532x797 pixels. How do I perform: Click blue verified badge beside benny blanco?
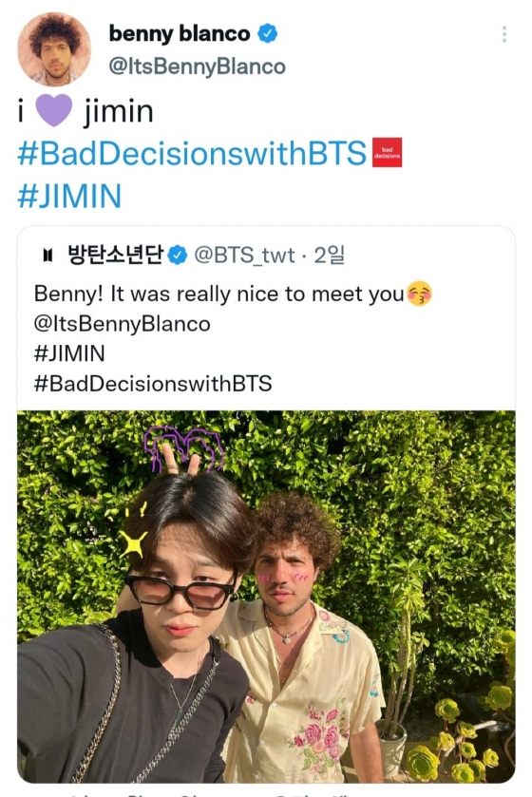click(267, 34)
